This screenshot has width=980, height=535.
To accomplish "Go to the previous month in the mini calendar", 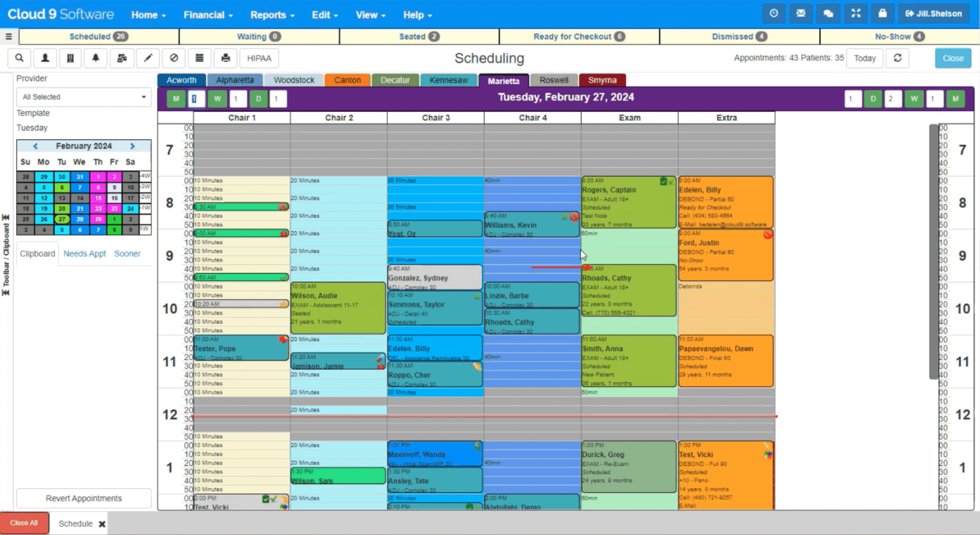I will point(35,146).
